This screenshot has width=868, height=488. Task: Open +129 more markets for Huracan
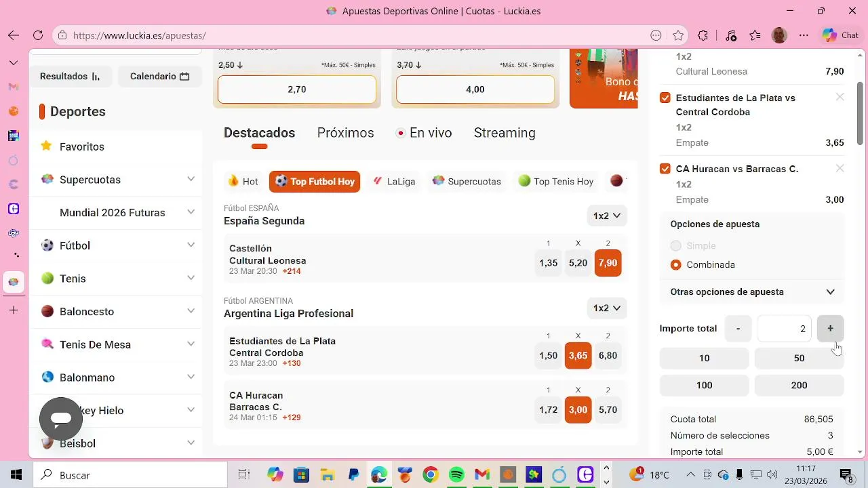coord(292,418)
